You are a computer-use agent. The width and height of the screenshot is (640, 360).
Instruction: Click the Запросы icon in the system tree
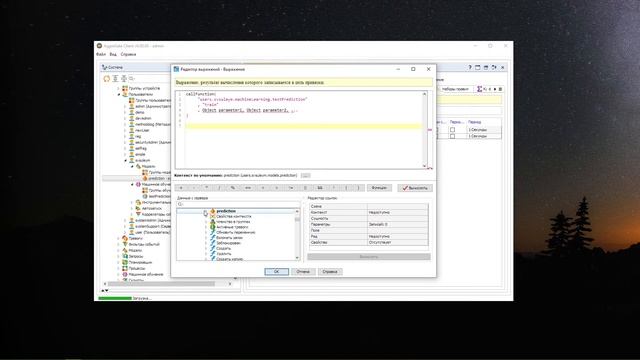(125, 256)
